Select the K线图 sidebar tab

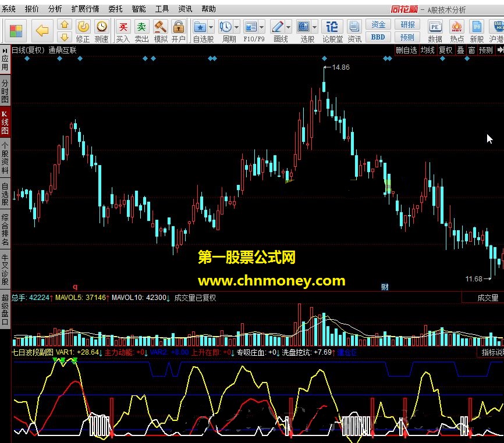coord(5,123)
